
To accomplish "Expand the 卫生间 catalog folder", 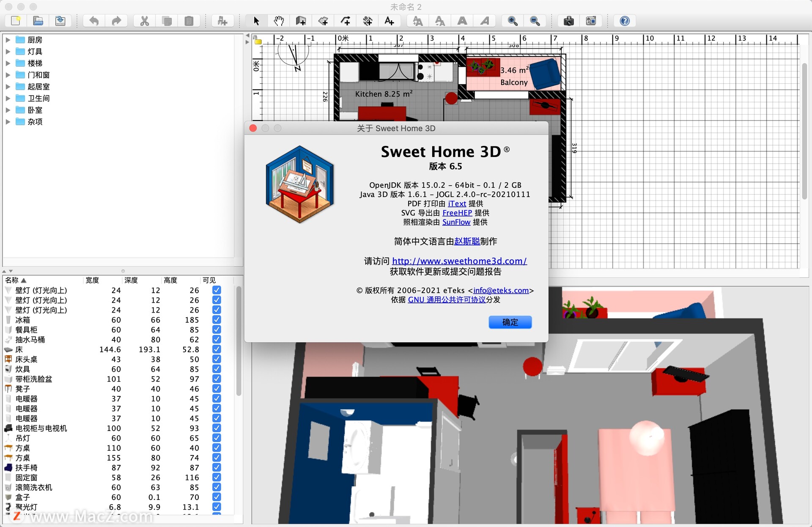I will point(8,98).
